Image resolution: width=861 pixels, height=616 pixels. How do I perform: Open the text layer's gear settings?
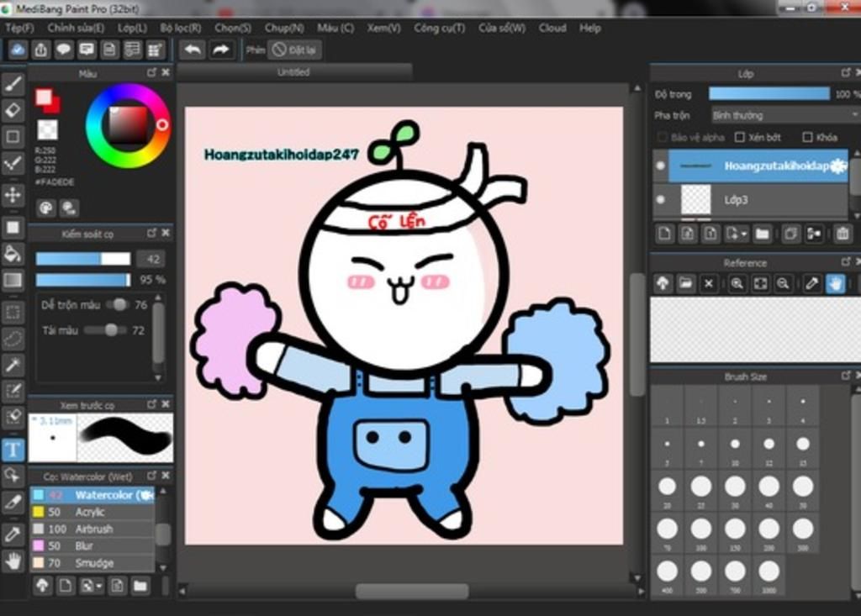click(x=838, y=166)
